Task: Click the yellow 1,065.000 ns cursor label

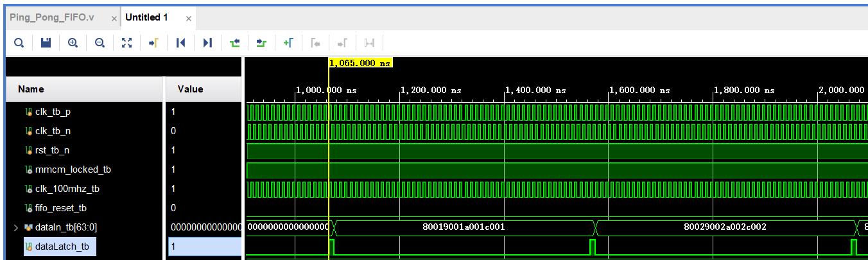Action: pyautogui.click(x=360, y=63)
